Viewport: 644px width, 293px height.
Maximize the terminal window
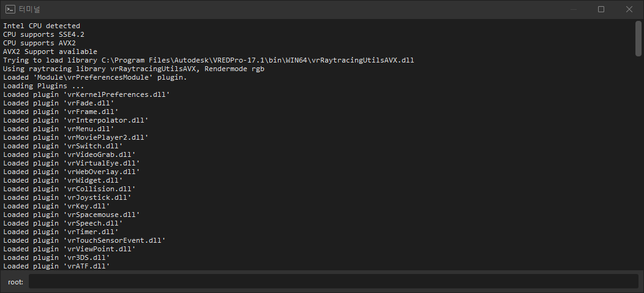(x=601, y=9)
